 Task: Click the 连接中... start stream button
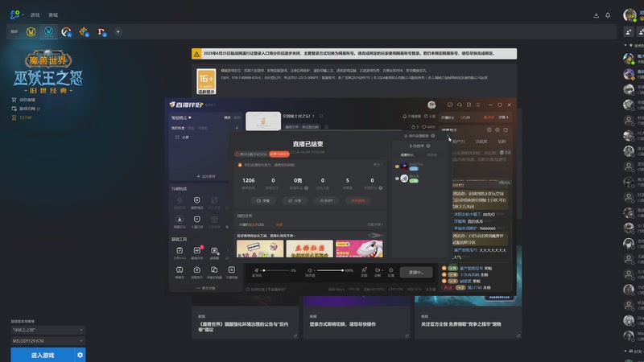point(415,272)
